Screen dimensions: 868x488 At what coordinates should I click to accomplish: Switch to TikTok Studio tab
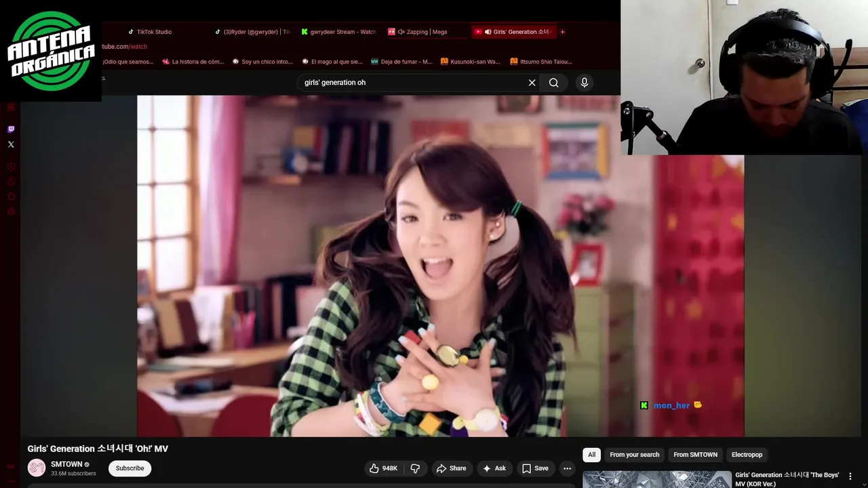(x=151, y=32)
